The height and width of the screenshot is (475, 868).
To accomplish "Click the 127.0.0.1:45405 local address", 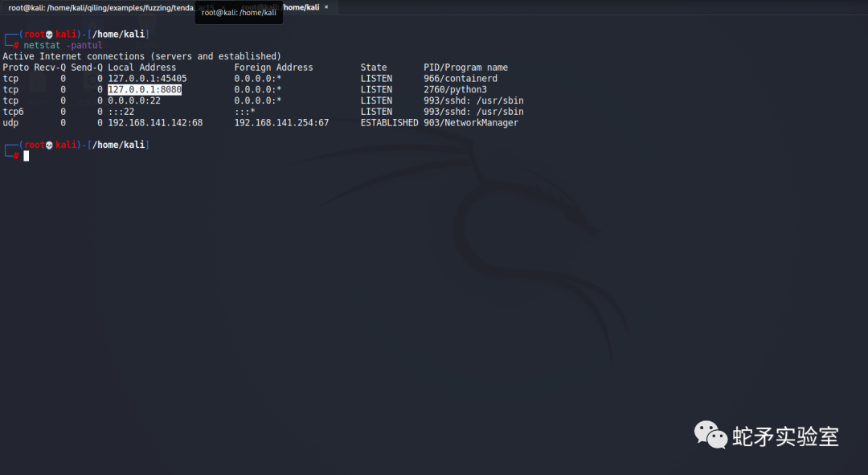I will click(x=147, y=79).
